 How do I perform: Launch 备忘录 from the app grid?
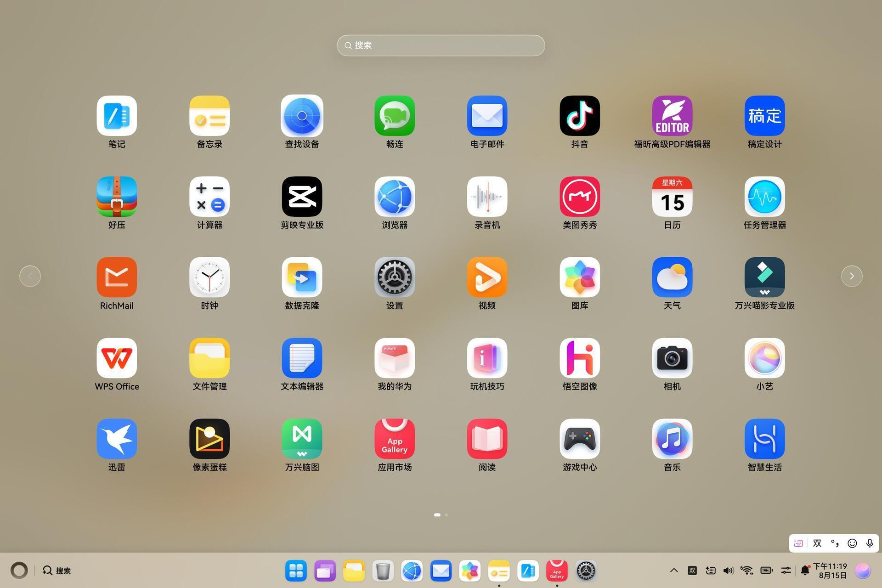pos(209,116)
